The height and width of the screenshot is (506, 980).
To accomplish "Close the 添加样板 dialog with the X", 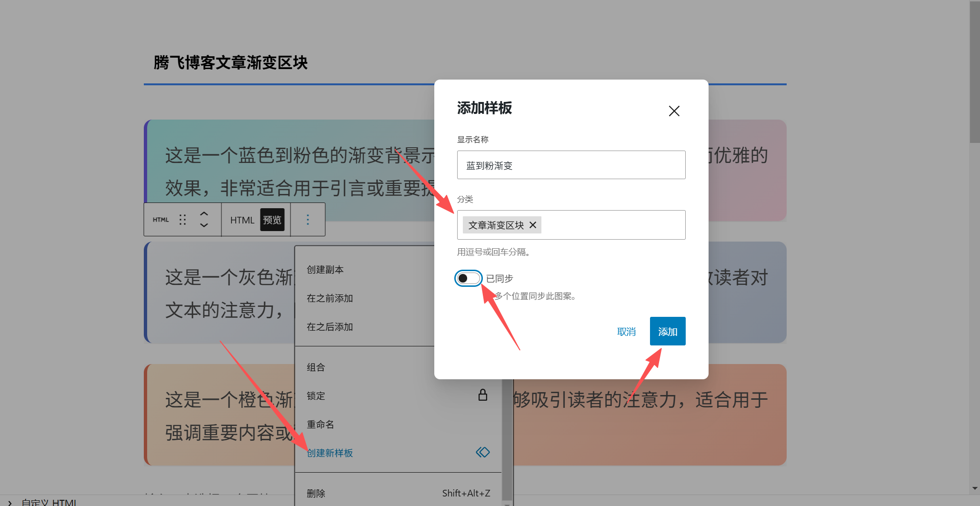I will [x=674, y=111].
